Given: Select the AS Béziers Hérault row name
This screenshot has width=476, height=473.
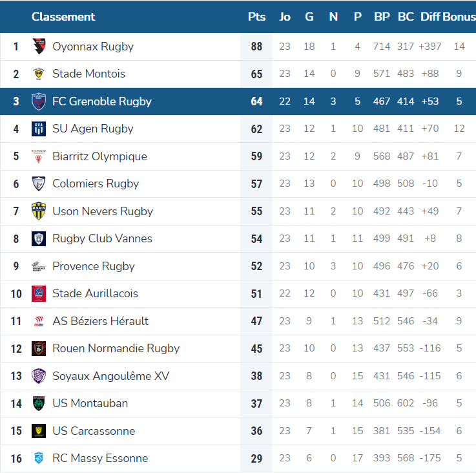Looking at the screenshot, I should click(101, 321).
